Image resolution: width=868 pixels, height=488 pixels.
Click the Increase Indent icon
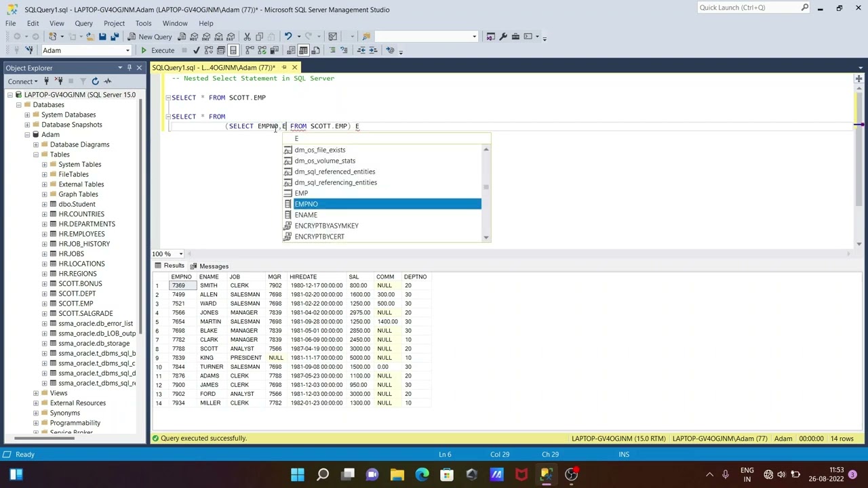coord(374,50)
